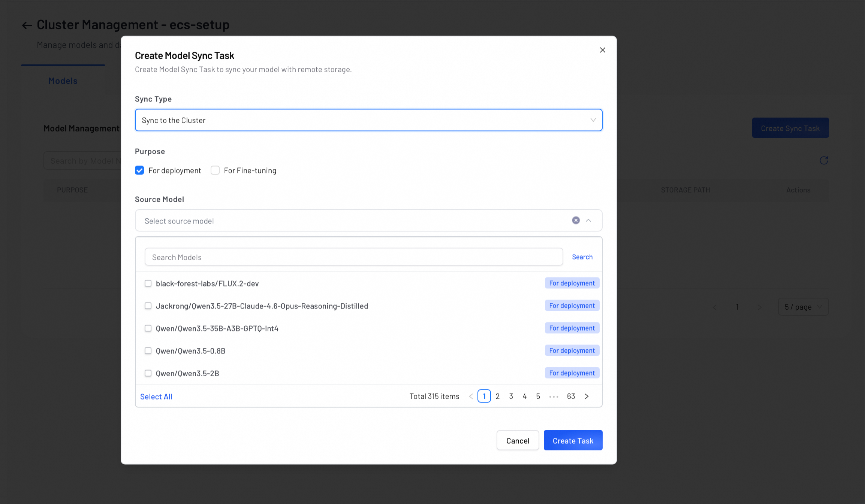Click the Search Models input field
The width and height of the screenshot is (865, 504).
point(354,257)
